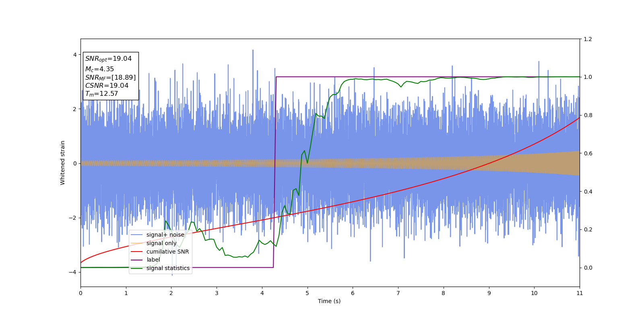Click the SNR_MF=[18.89] annotation text

110,78
